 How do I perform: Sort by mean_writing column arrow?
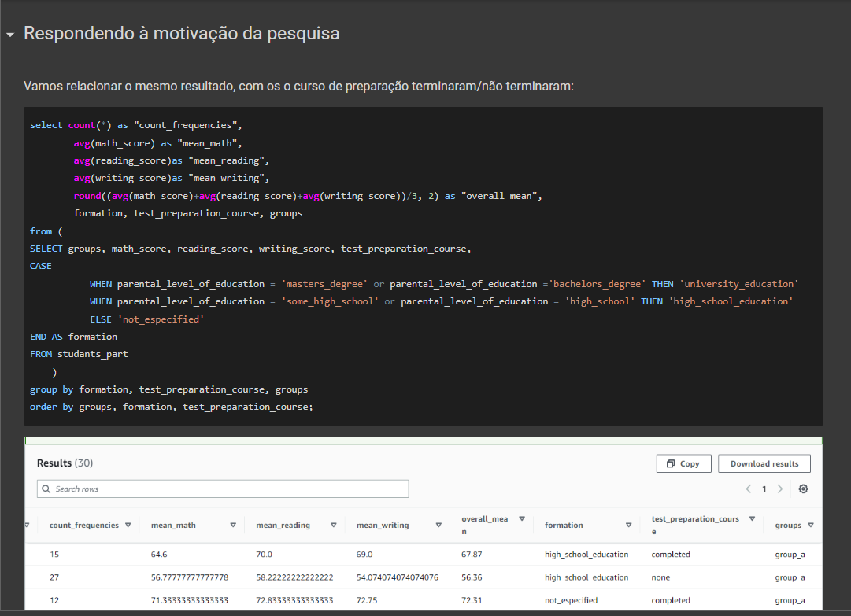[x=438, y=525]
